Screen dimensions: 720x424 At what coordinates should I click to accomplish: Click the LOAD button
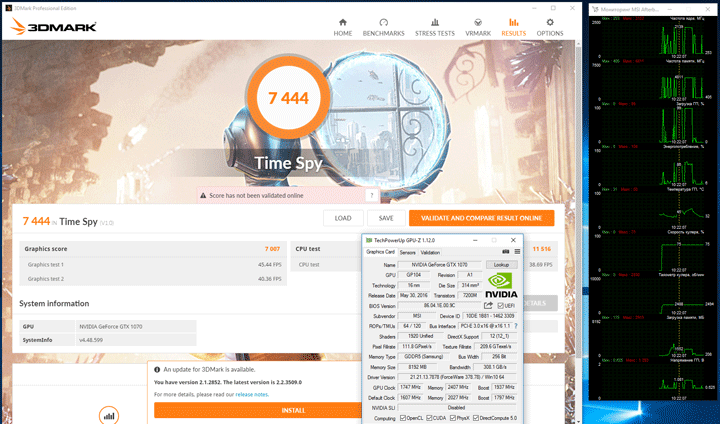click(x=343, y=218)
